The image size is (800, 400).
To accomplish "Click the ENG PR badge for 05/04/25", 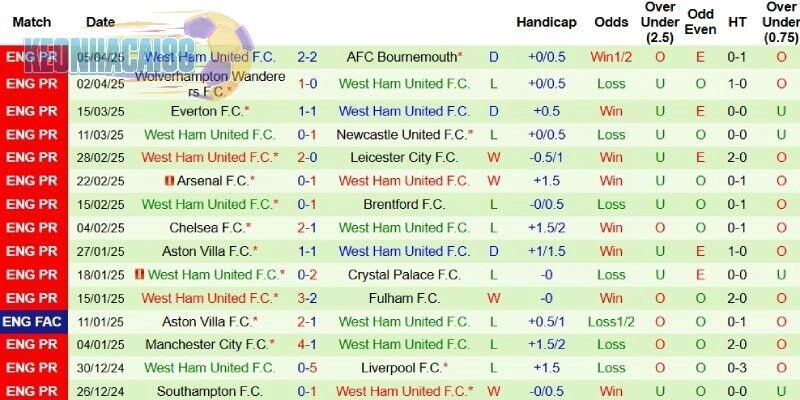I will 33,57.
